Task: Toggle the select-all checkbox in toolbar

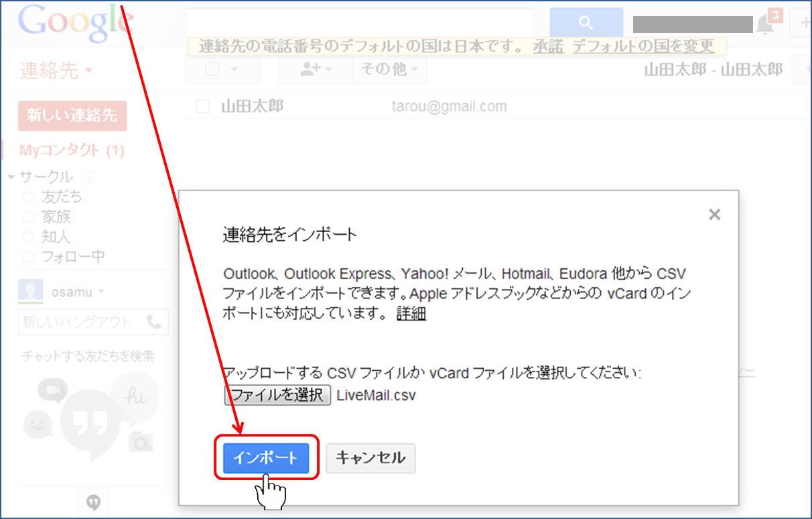Action: coord(212,70)
